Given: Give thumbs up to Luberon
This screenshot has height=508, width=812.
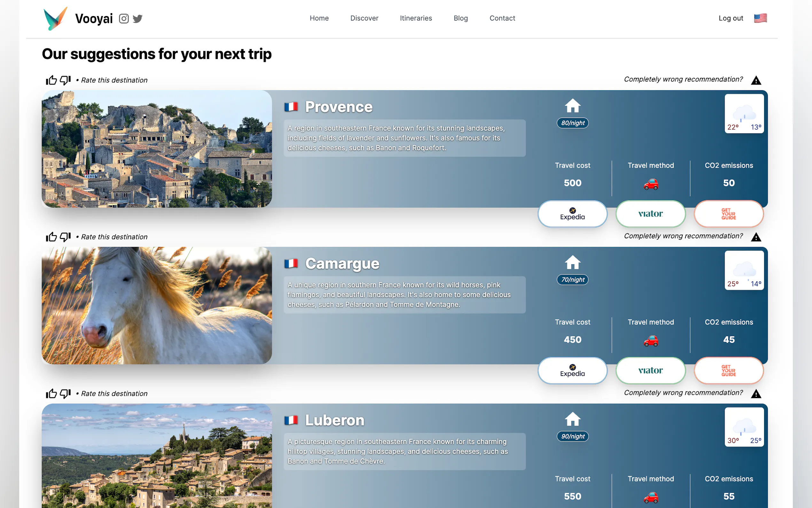Looking at the screenshot, I should pos(51,393).
